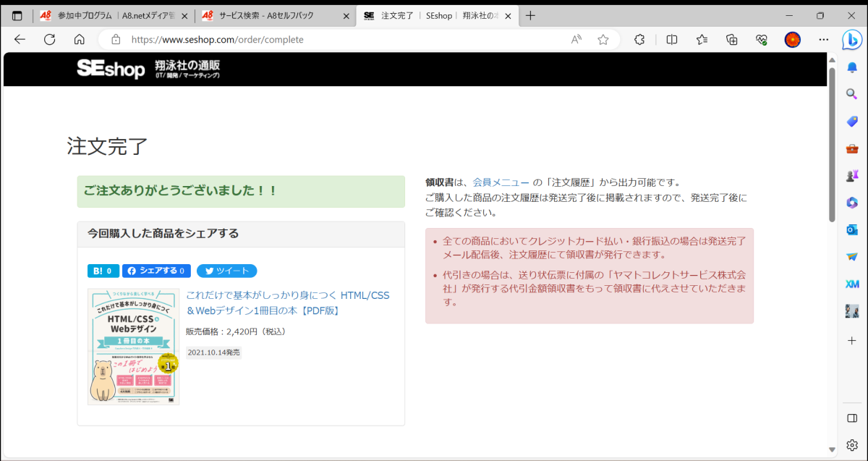Open the tab actions menu
Screen dimensions: 868x461
16,14
